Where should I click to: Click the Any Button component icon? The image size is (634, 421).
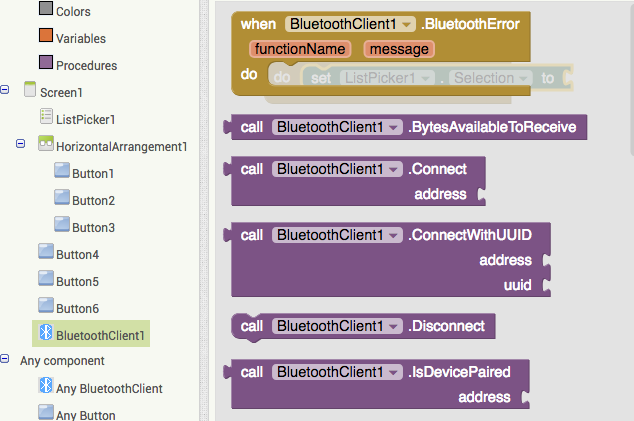click(45, 414)
